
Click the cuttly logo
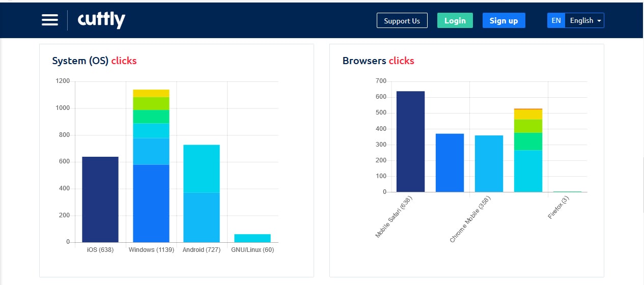click(101, 20)
